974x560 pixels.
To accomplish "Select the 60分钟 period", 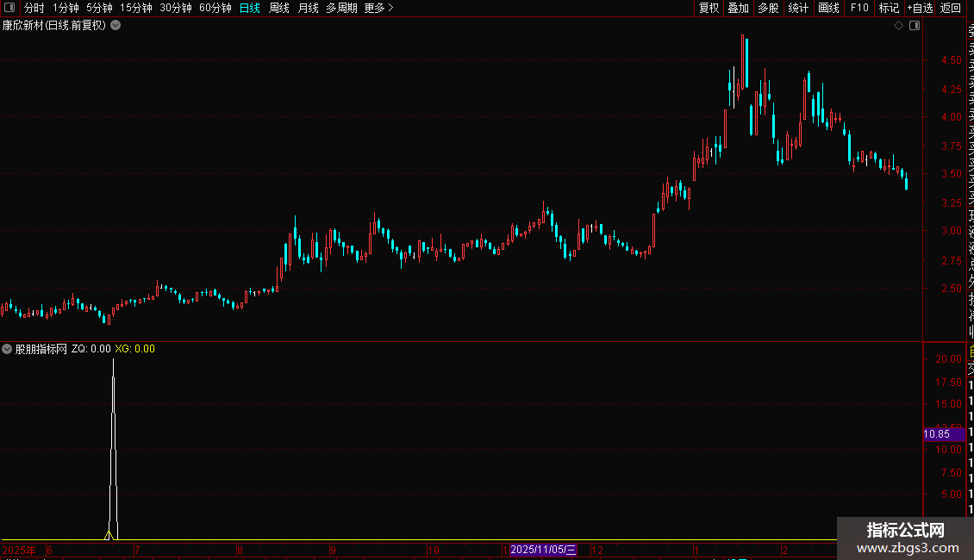I will [215, 8].
